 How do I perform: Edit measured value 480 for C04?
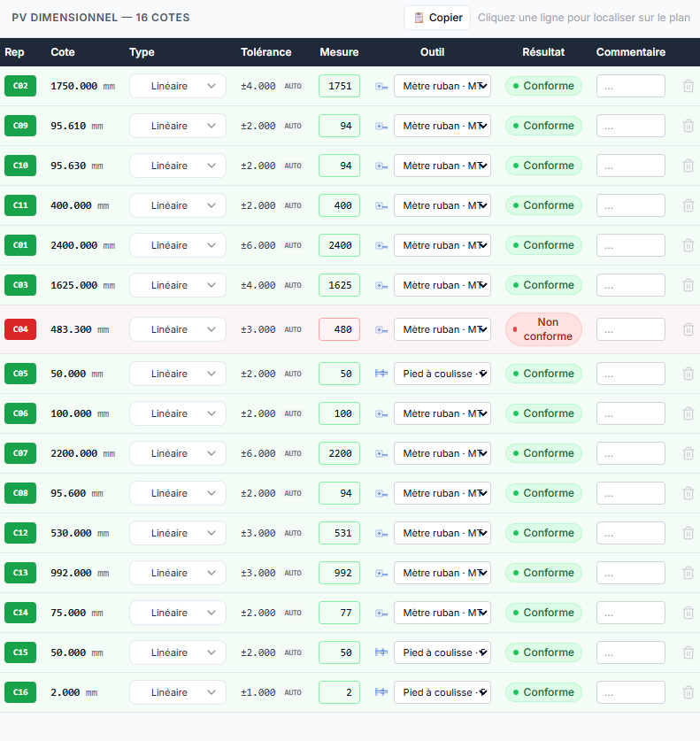coord(339,329)
